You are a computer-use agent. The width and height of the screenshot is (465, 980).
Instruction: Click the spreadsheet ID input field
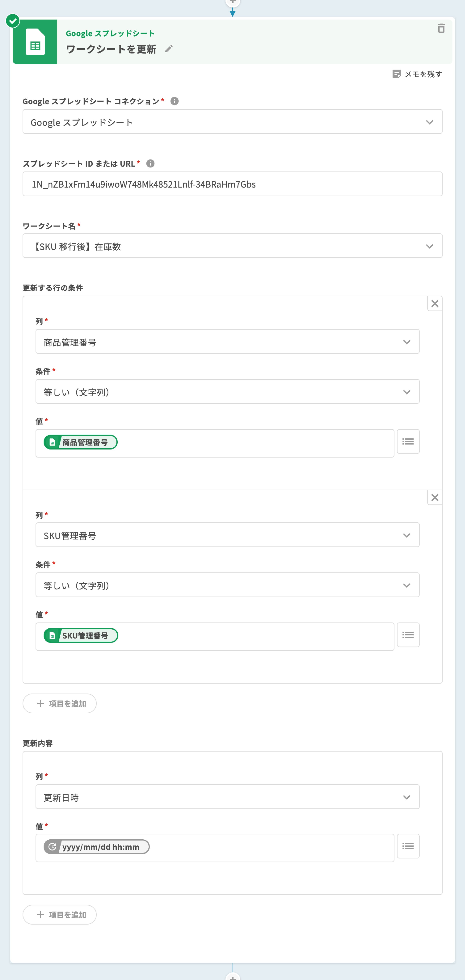(232, 184)
